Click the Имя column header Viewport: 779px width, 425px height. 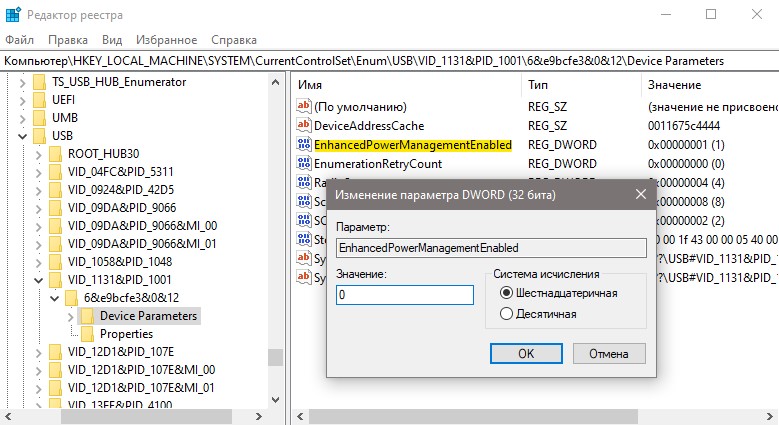coord(407,85)
